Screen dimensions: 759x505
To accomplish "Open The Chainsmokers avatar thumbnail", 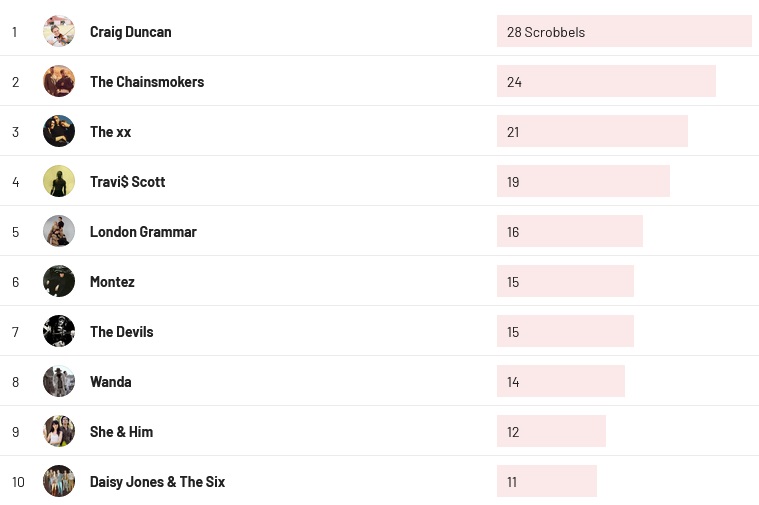I will pos(59,81).
